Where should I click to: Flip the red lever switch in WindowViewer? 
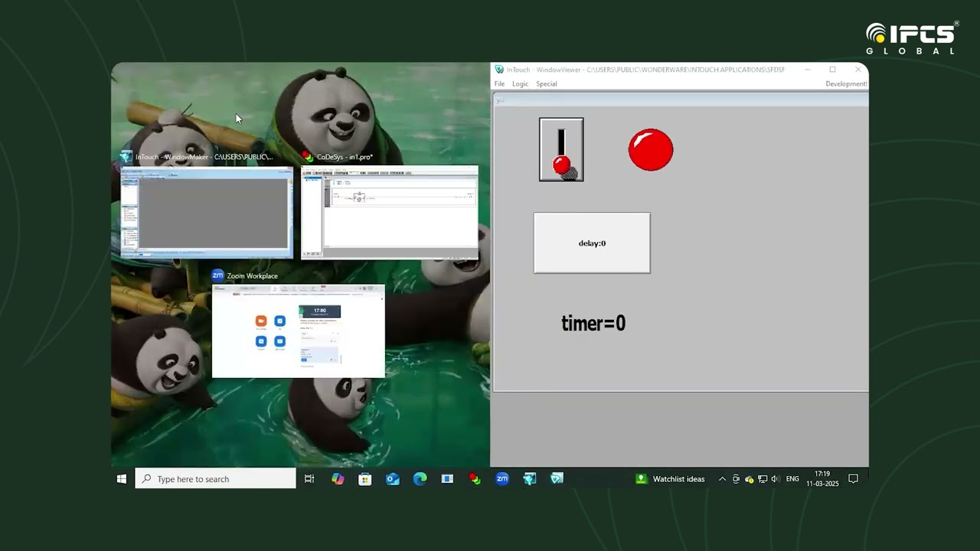pos(561,149)
